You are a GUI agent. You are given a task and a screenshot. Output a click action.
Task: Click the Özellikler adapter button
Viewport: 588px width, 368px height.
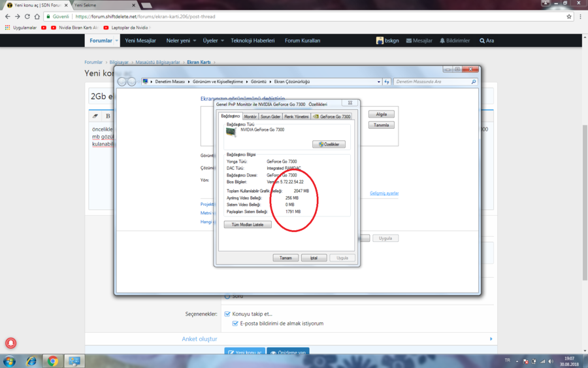329,144
